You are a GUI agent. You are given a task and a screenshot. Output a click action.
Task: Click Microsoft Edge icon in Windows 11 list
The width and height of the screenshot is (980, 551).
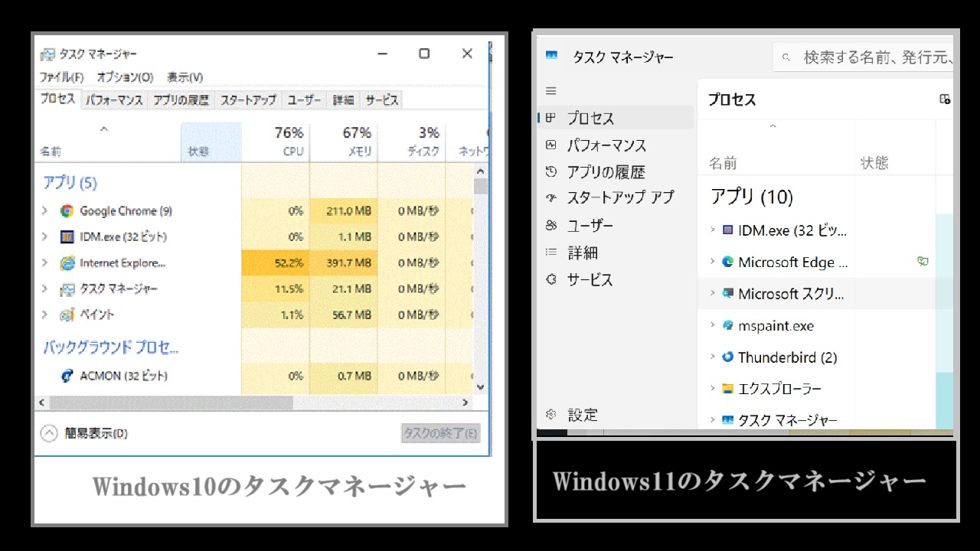(x=727, y=262)
